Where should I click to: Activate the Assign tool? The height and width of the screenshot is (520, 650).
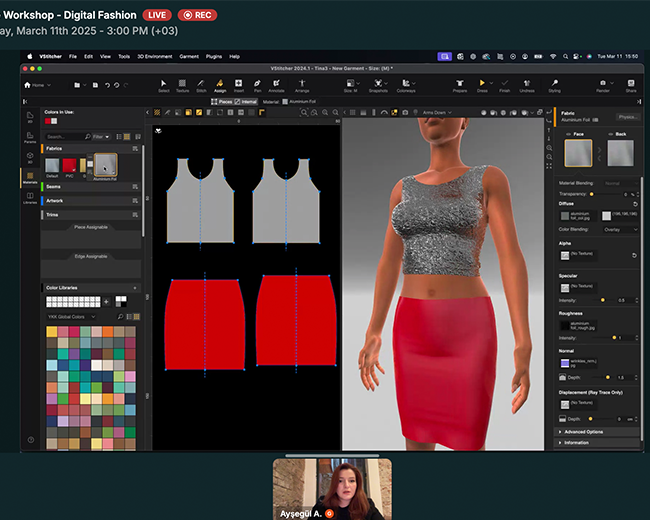click(219, 85)
